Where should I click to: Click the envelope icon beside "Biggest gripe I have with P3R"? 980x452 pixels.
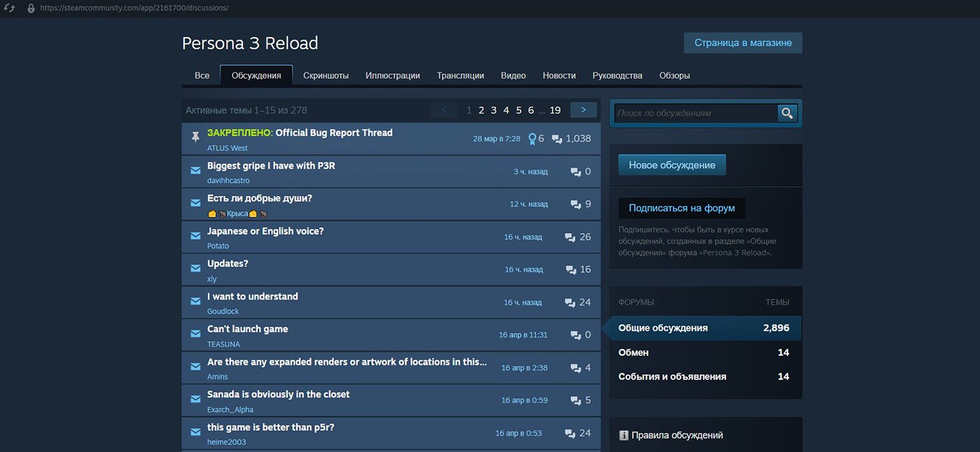click(x=195, y=170)
